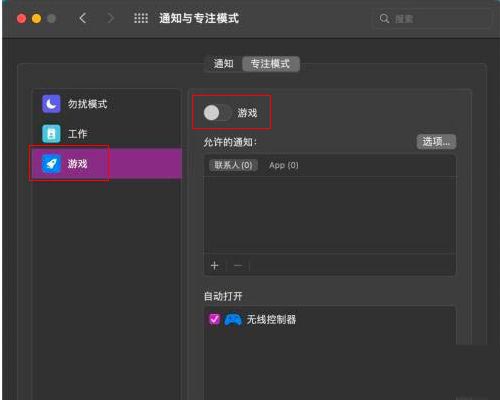500x400 pixels.
Task: Uncheck the 无线控制器 auto-open checkbox
Action: pyautogui.click(x=214, y=319)
